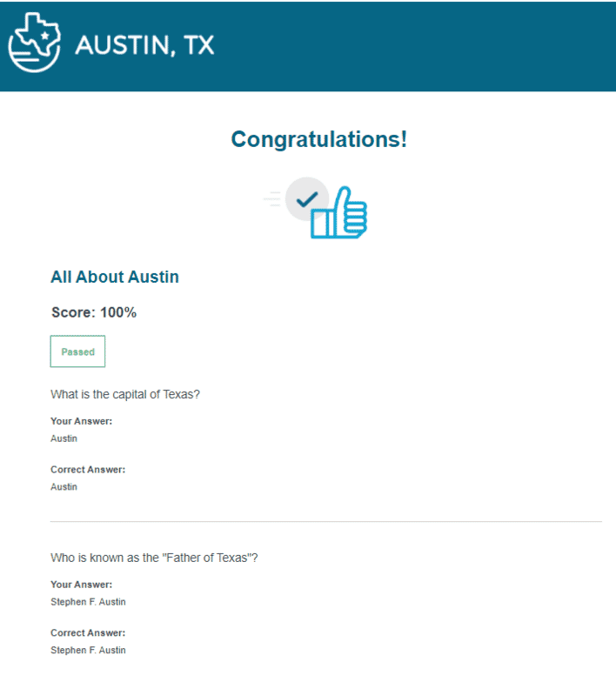
Task: Click the Score: 100% text
Action: pos(94,312)
